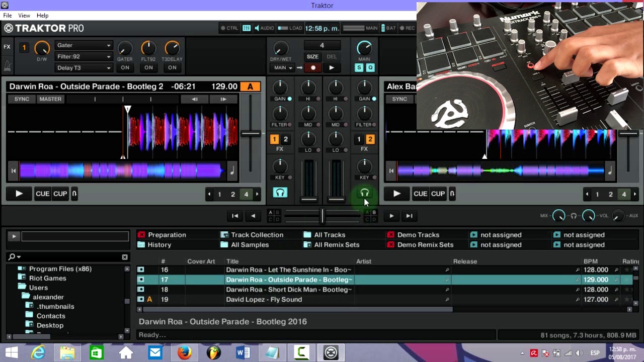Screen dimensions: 644x362
Task: Click the browser search input field
Action: click(75, 236)
